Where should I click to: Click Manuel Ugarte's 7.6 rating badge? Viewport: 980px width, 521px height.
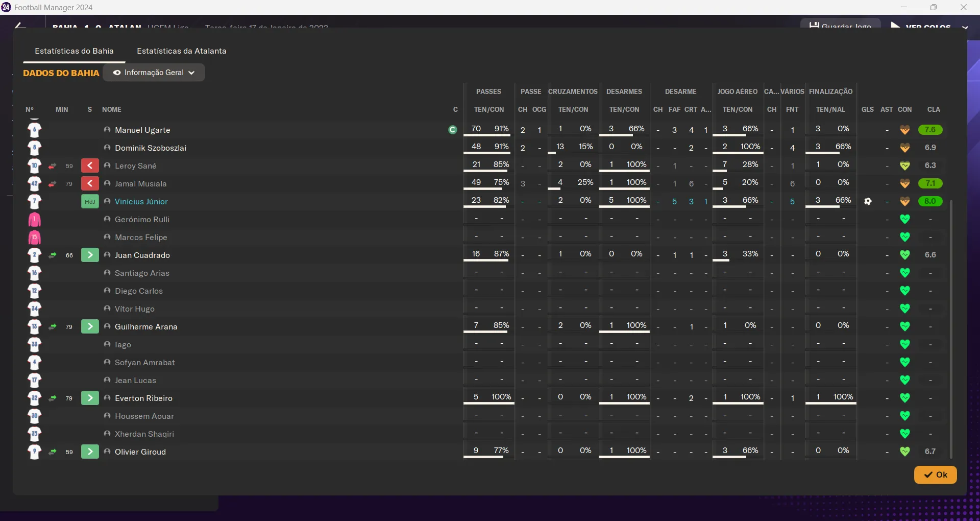[x=930, y=130]
